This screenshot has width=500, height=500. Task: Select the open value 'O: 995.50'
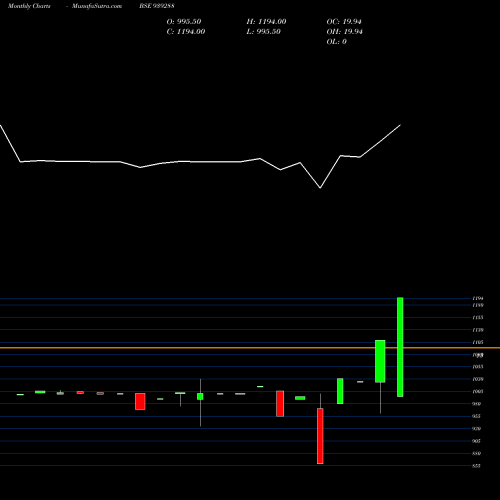pyautogui.click(x=184, y=22)
